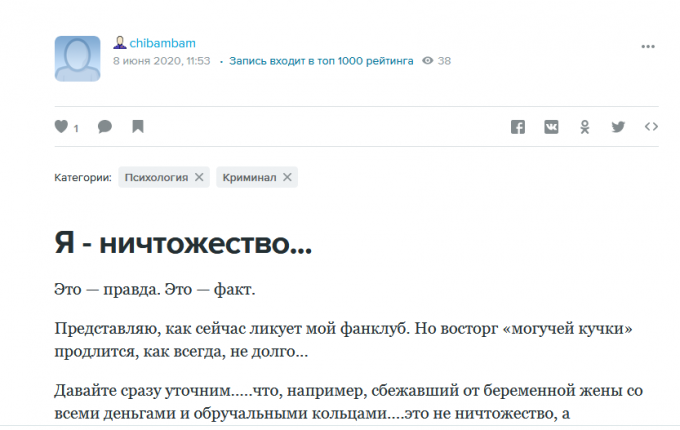Select the Психология category tag

coord(155,177)
